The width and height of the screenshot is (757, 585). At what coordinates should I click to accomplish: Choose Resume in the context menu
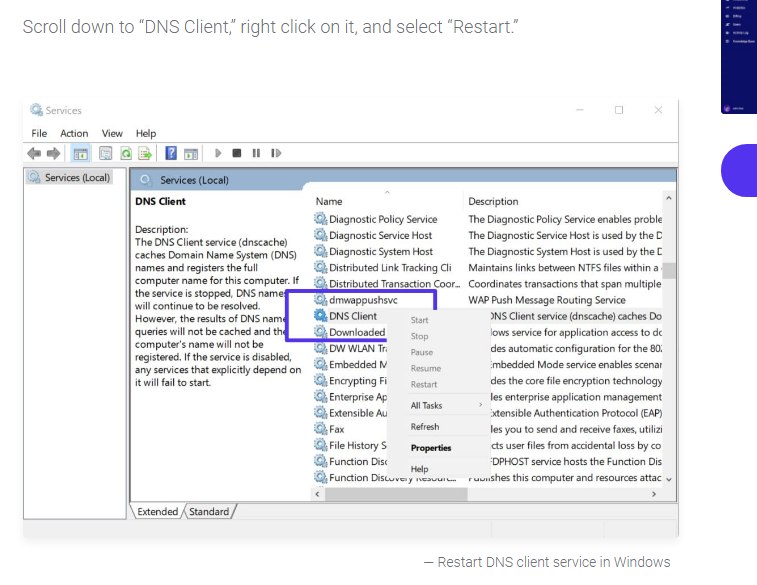(426, 368)
